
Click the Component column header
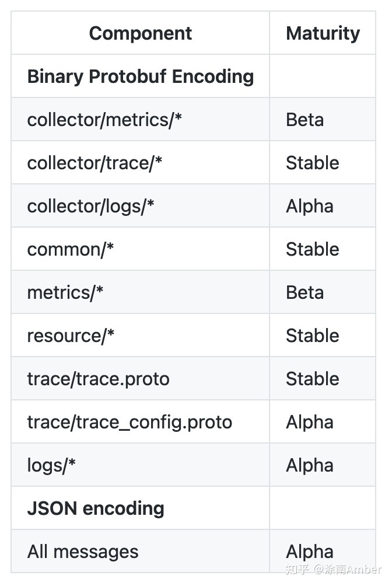click(140, 33)
